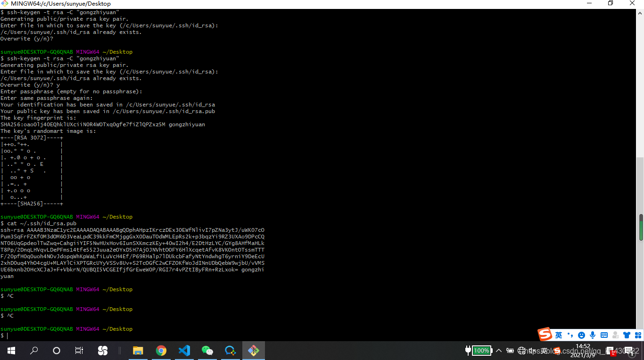
Task: Open the Sogou emoji panel
Action: (x=581, y=335)
